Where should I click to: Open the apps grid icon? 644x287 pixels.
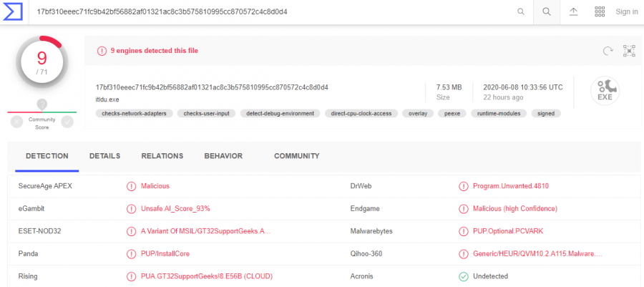click(x=600, y=12)
